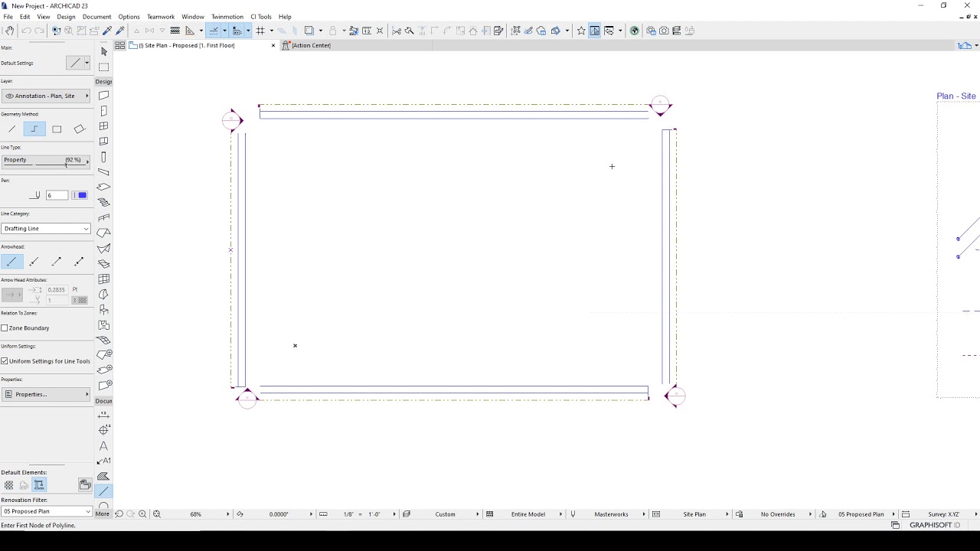Click the pen number field showing 6
Viewport: 980px width, 551px height.
coord(57,195)
